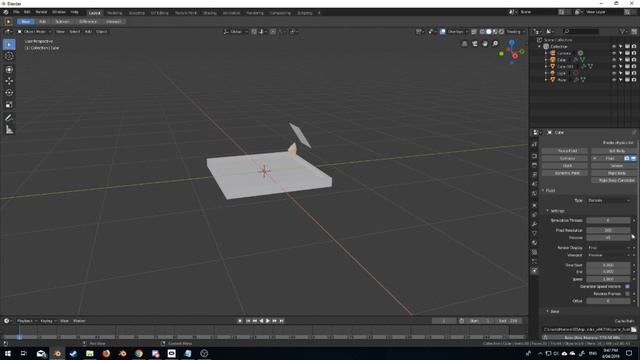Image resolution: width=640 pixels, height=360 pixels.
Task: Open the Material properties tab icon
Action: (x=534, y=243)
